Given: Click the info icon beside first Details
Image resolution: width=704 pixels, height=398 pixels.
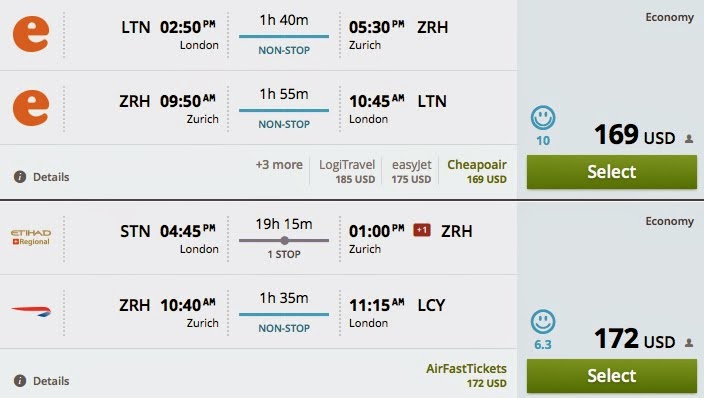Looking at the screenshot, I should 20,177.
